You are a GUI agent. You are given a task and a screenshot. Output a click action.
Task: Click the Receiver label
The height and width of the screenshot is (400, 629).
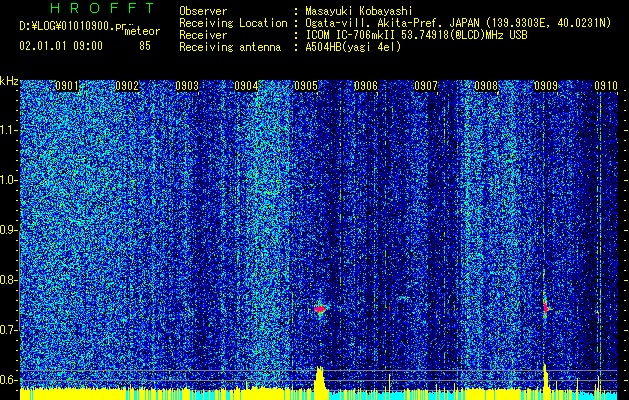203,35
